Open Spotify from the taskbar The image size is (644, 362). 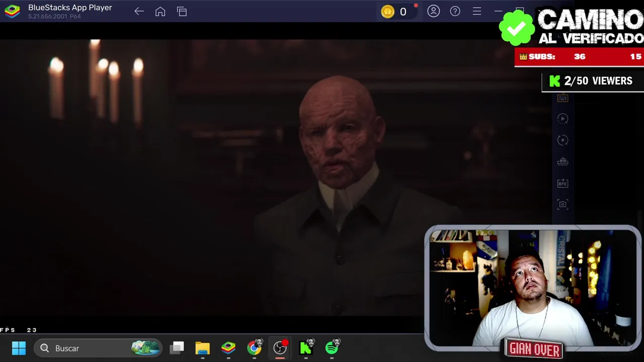332,348
